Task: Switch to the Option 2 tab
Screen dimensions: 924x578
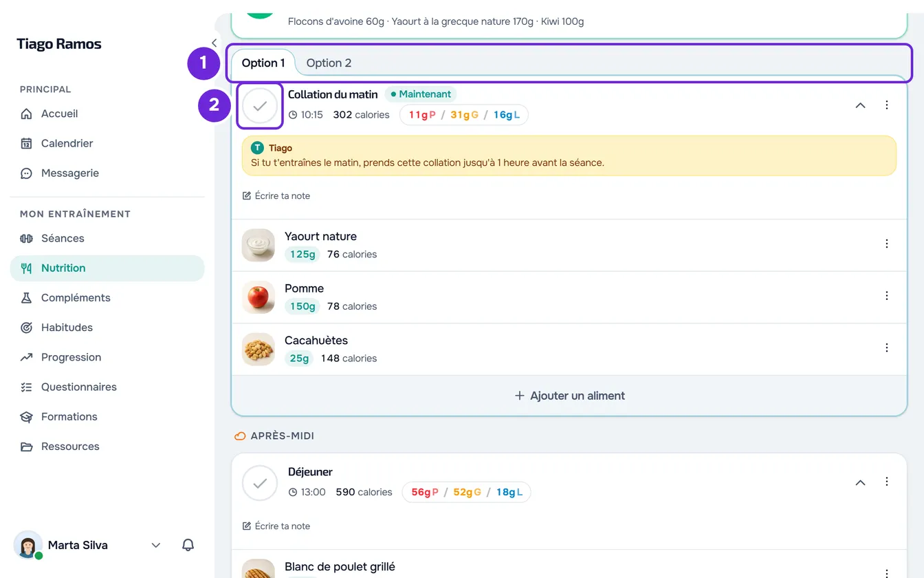Action: click(x=329, y=63)
